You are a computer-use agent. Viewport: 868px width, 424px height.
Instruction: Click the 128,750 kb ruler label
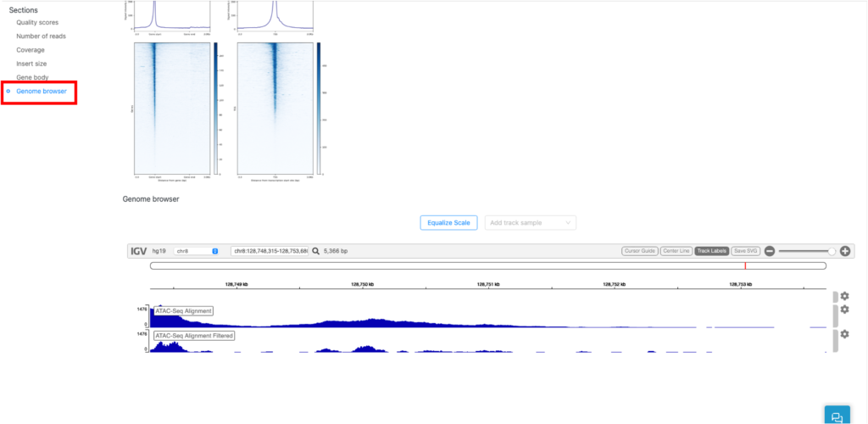click(x=362, y=284)
